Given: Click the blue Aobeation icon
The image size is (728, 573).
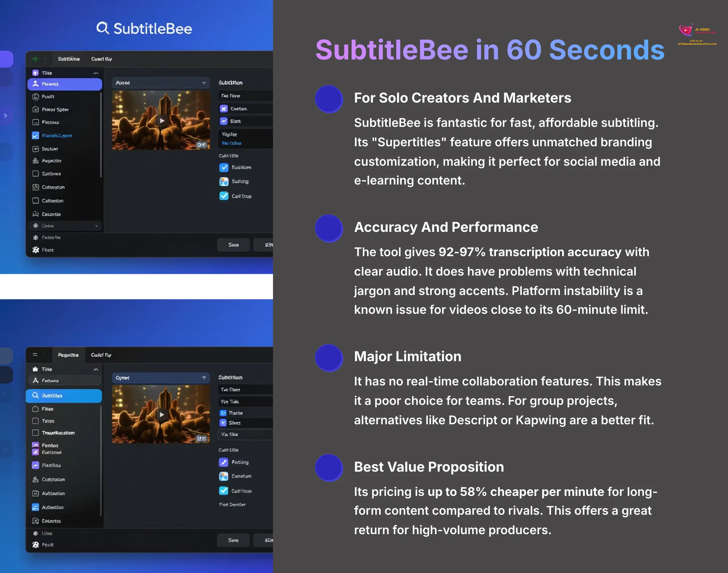Looking at the screenshot, I should tap(35, 507).
